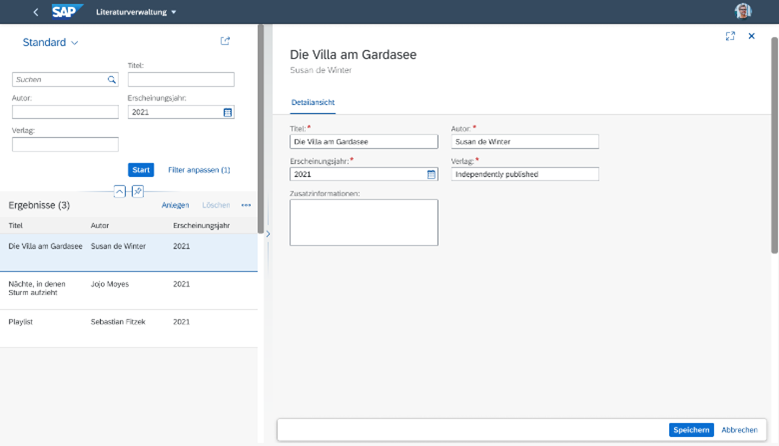Viewport: 779px width, 446px height.
Task: Click the share icon in filter bar
Action: (225, 41)
